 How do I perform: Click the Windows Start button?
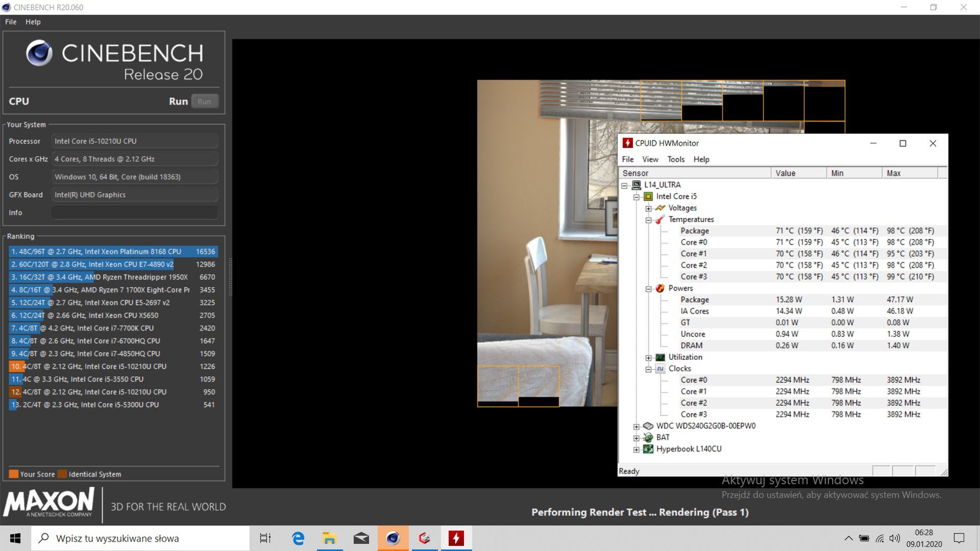click(15, 538)
